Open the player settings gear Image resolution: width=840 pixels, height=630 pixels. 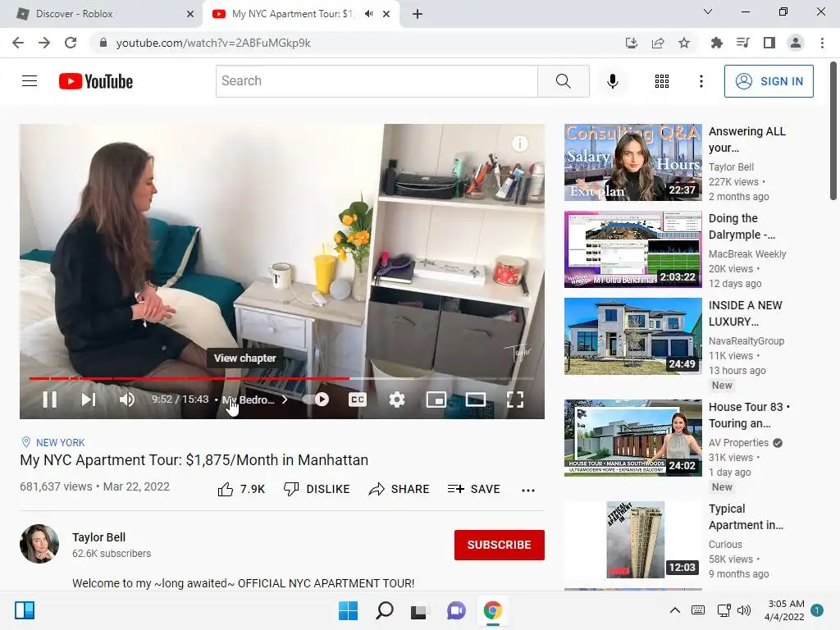[396, 399]
